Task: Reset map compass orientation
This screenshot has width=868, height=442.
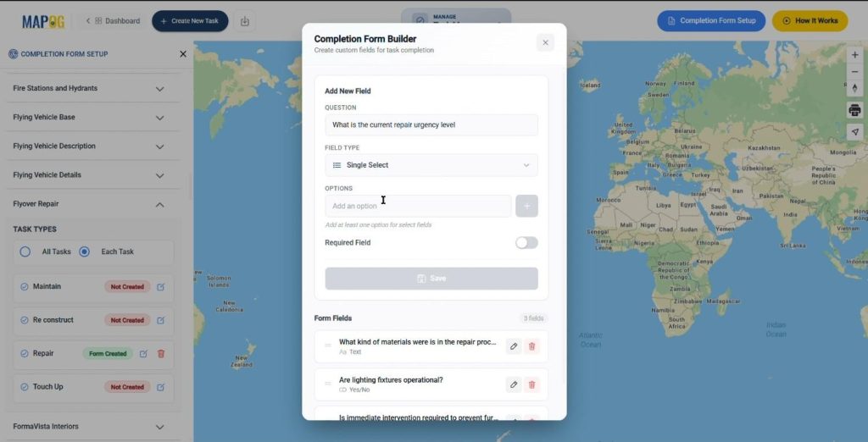Action: pos(854,89)
